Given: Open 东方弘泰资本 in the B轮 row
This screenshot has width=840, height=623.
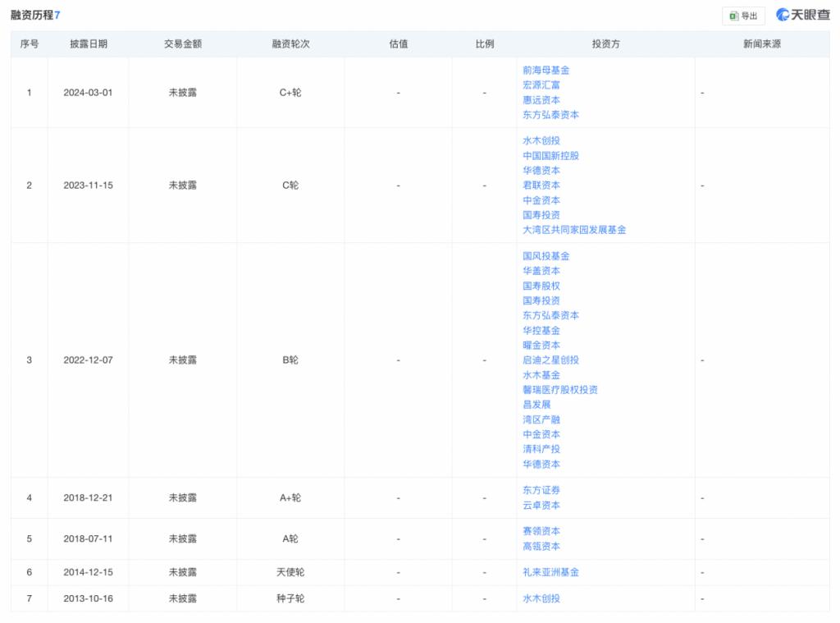Looking at the screenshot, I should tap(550, 315).
